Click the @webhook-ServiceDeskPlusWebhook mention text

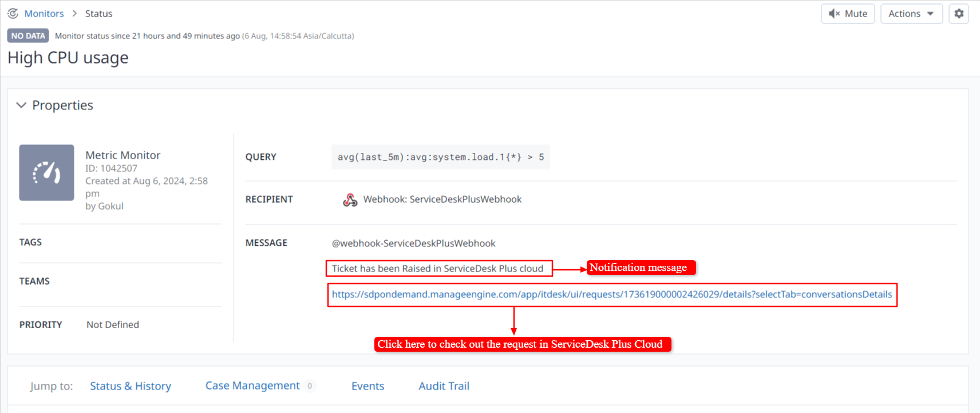coord(413,243)
